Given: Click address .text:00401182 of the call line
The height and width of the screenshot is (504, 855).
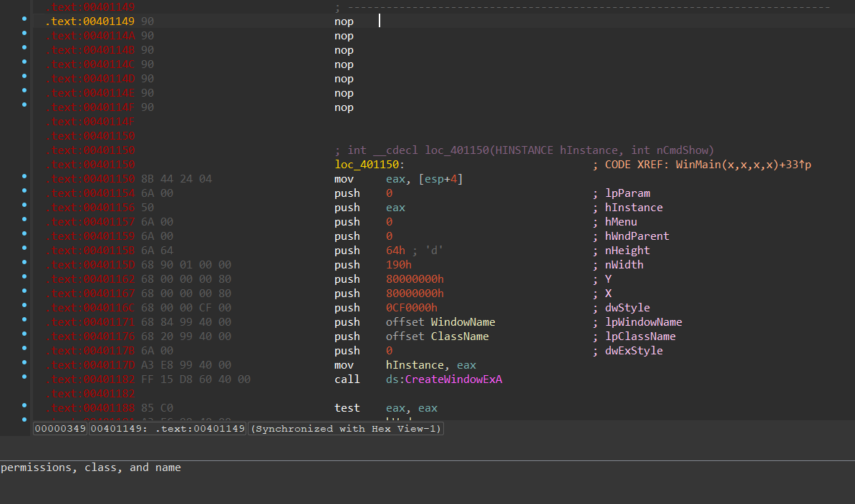Looking at the screenshot, I should coord(90,379).
